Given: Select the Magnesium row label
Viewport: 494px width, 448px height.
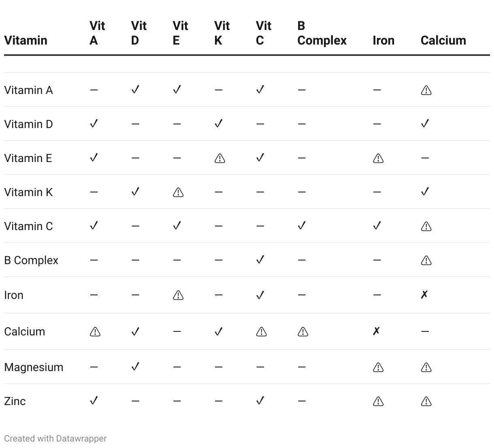Looking at the screenshot, I should pos(34,367).
